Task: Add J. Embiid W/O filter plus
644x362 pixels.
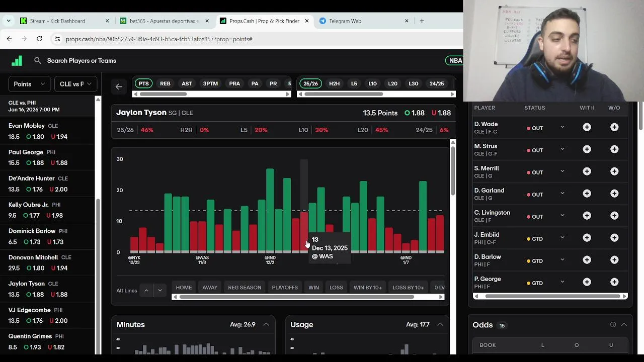Action: pos(614,238)
